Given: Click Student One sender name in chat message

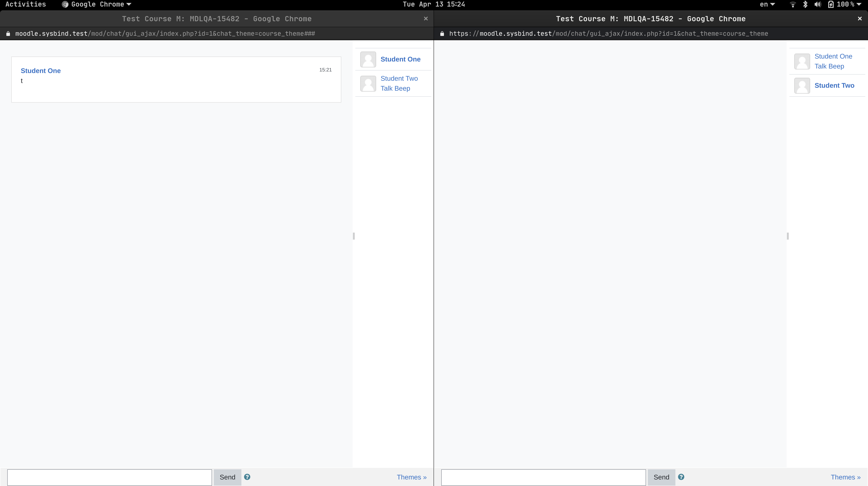Looking at the screenshot, I should (x=41, y=71).
